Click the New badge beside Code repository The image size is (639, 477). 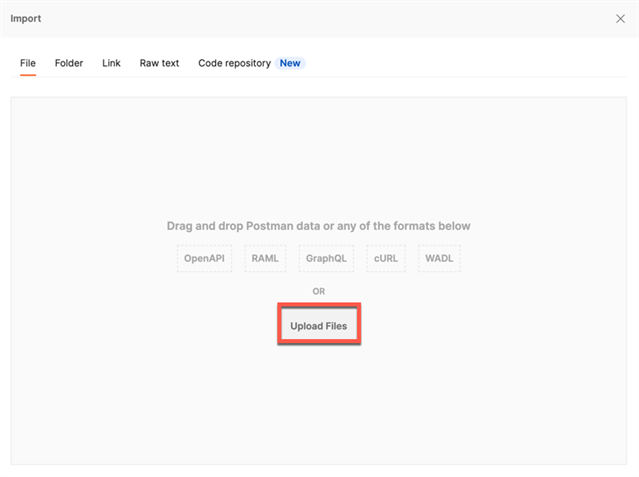click(x=290, y=63)
